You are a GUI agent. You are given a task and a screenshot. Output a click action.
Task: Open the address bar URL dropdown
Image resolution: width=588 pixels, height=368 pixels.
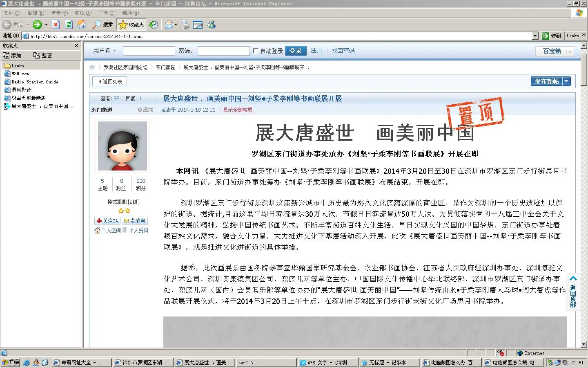535,36
